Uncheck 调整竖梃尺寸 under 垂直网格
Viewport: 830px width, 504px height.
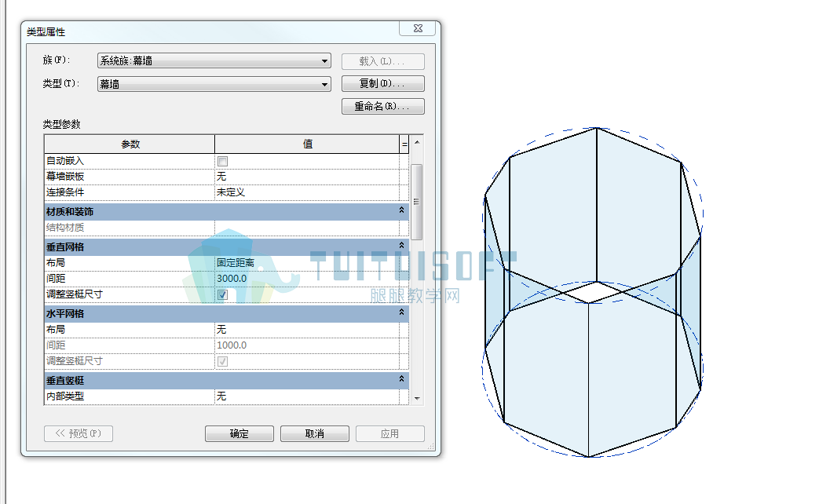click(222, 295)
